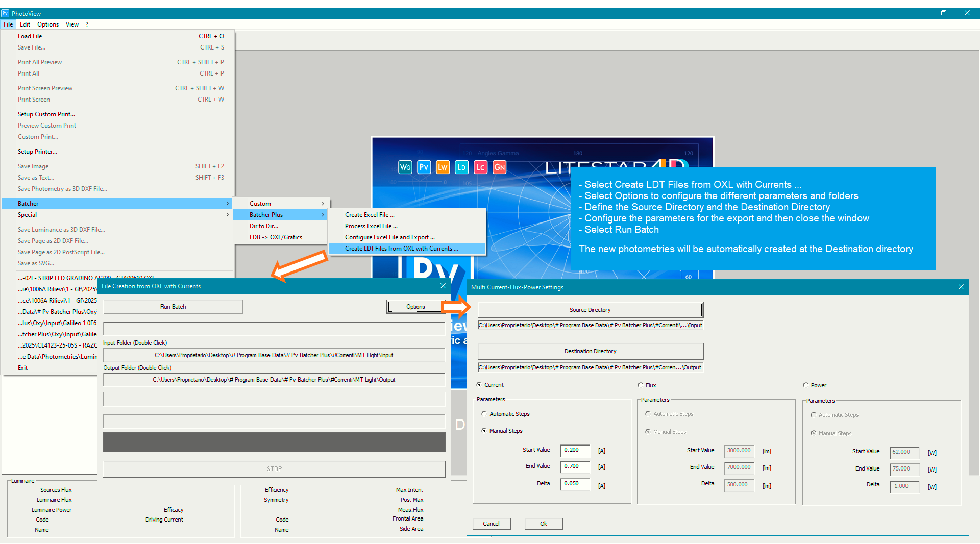Viewport: 980px width, 544px height.
Task: Click the Current Start Value field 0.200
Action: click(575, 450)
